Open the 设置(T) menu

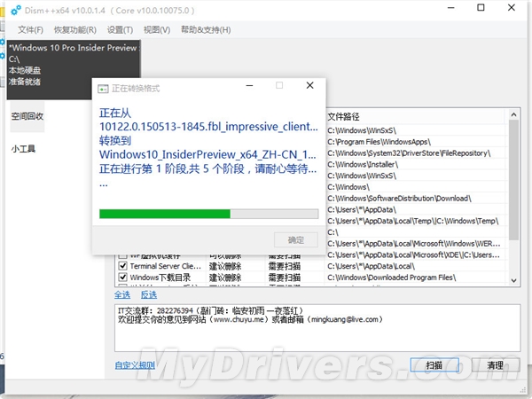120,30
